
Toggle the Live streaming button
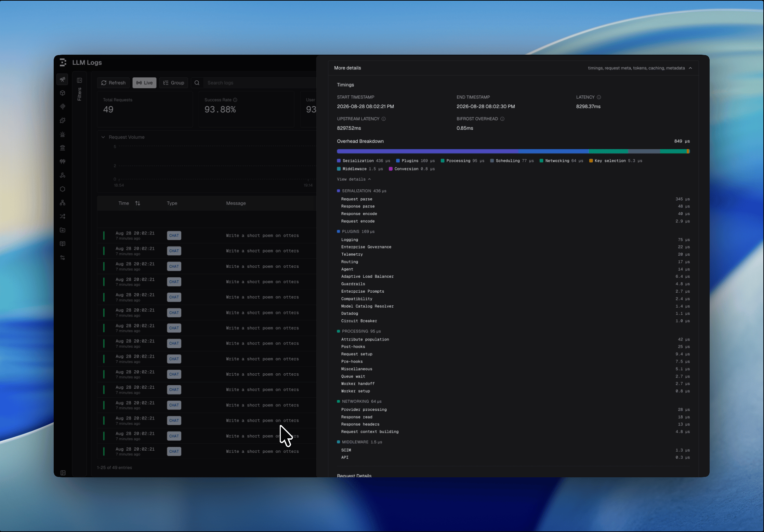(144, 83)
